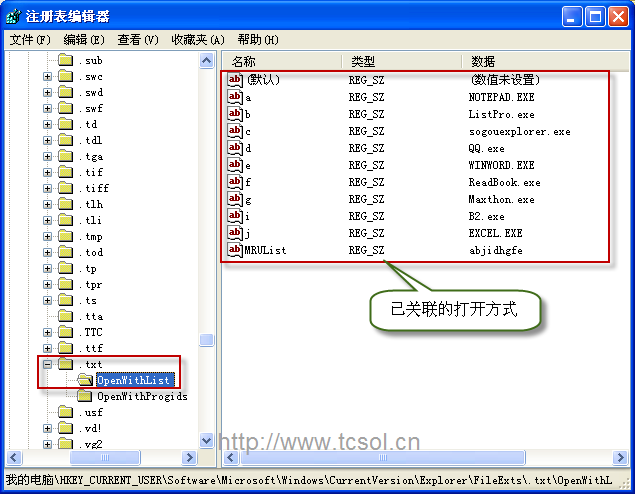Click the folder icon of OpenWithProgids

(84, 396)
